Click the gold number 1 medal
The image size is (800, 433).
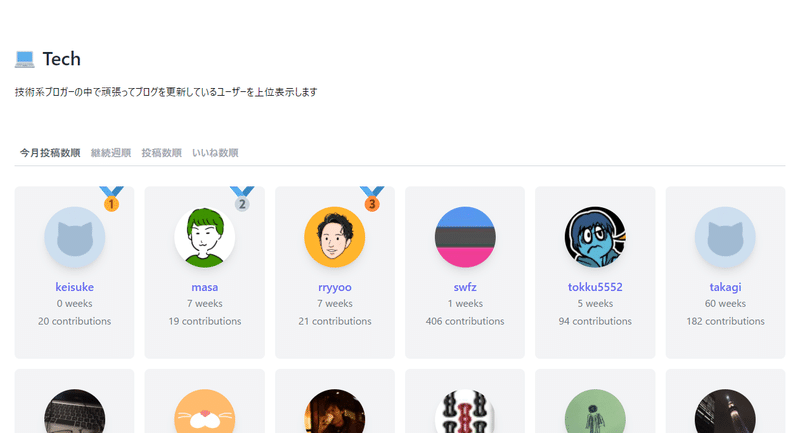(x=111, y=199)
